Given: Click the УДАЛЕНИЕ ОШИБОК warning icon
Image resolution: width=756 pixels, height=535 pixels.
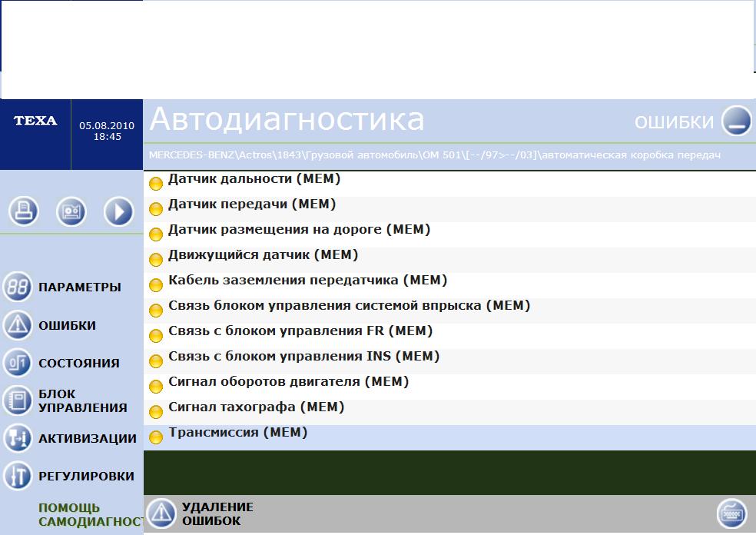Looking at the screenshot, I should [x=161, y=513].
